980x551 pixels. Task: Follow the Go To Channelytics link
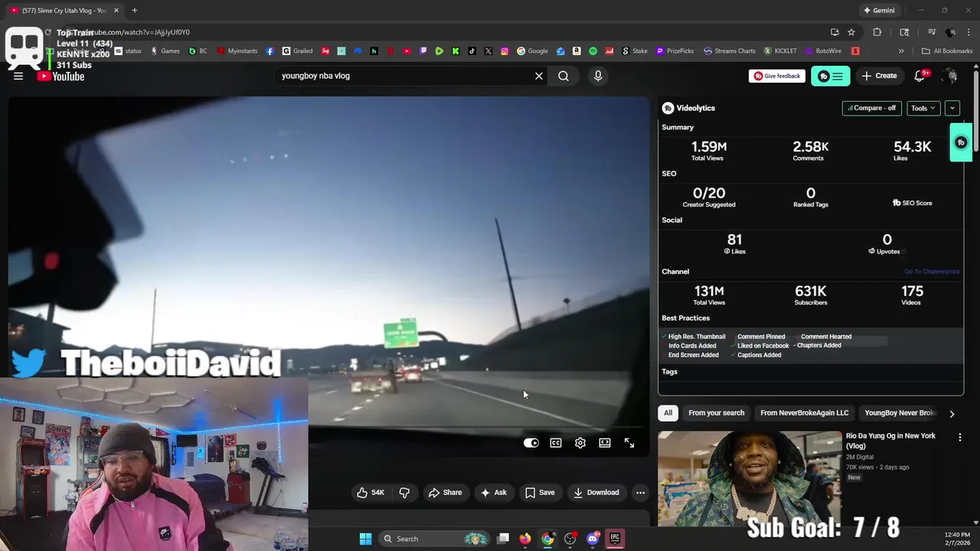coord(931,272)
